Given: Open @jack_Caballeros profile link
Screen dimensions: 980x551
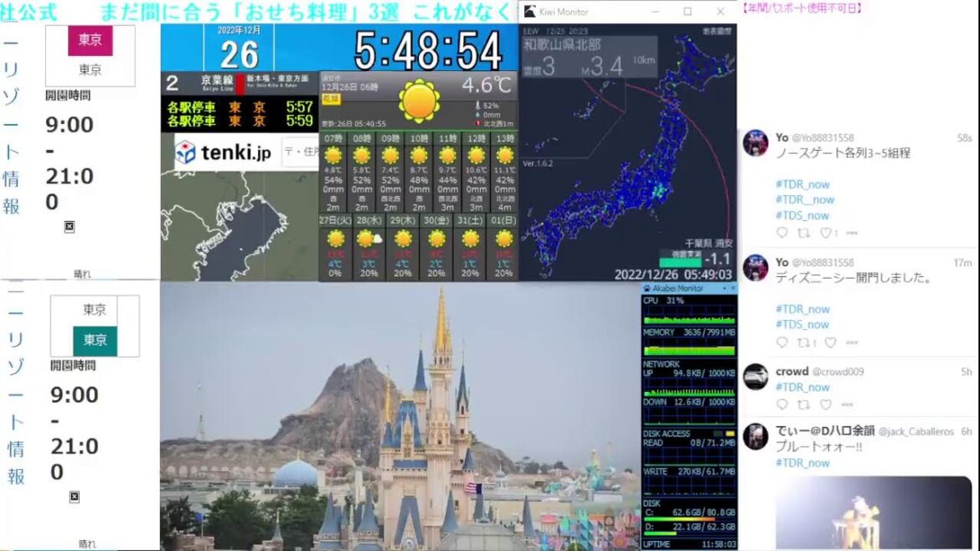Looking at the screenshot, I should coord(916,432).
